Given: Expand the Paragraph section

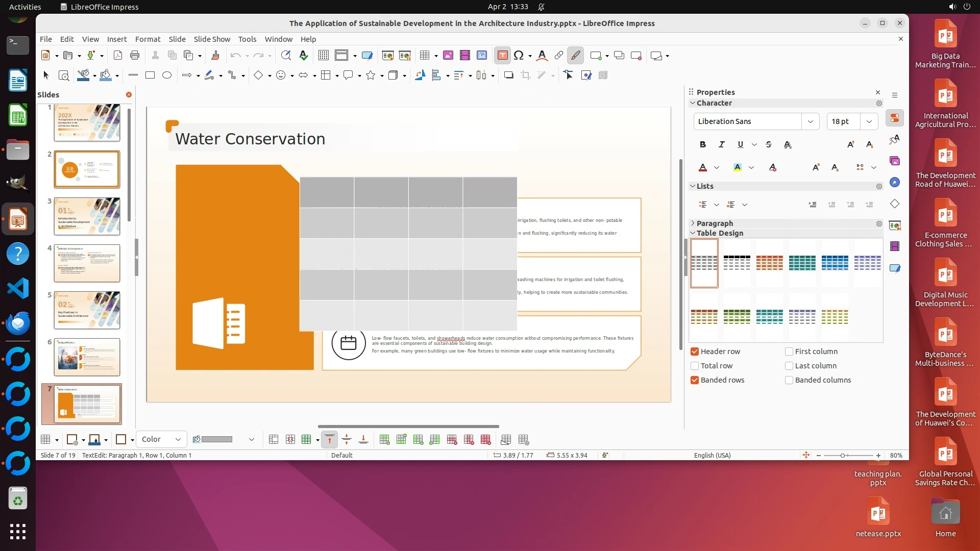Looking at the screenshot, I should [715, 223].
